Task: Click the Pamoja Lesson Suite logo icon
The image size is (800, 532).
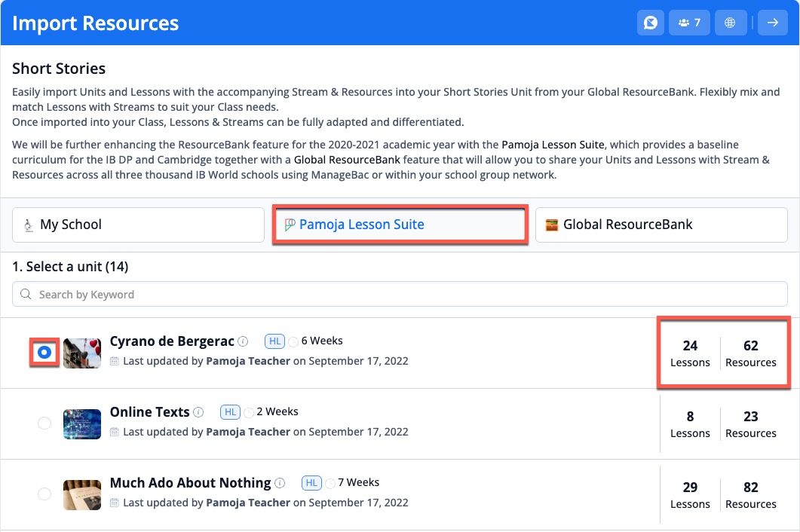Action: pyautogui.click(x=290, y=225)
